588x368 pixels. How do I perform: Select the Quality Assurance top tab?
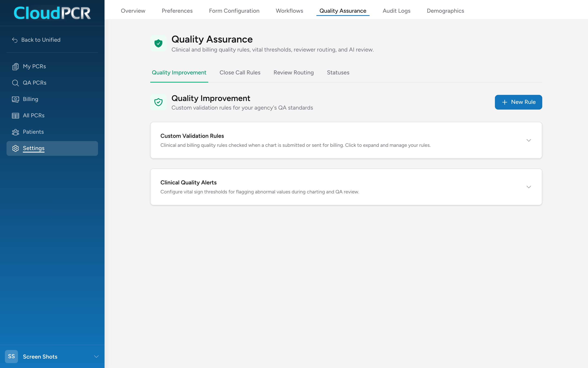(343, 11)
